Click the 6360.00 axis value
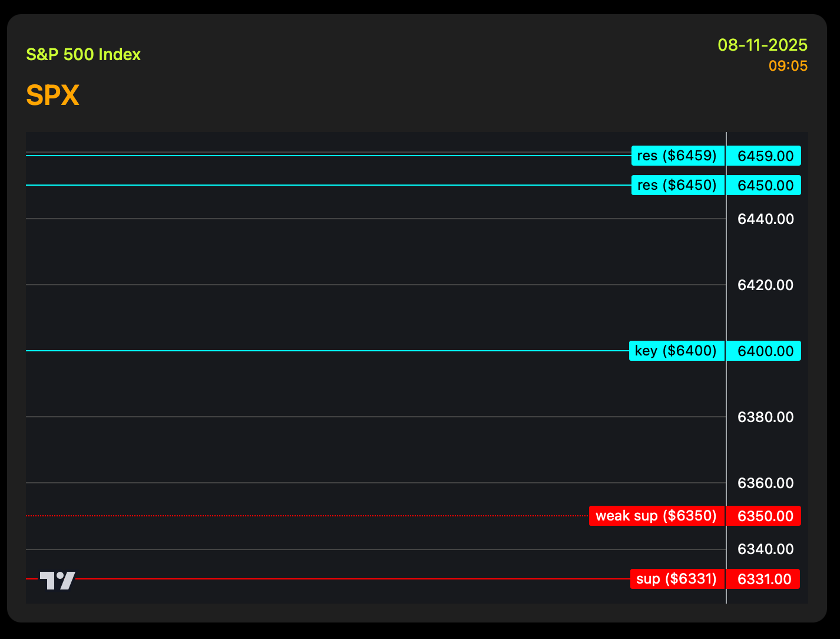This screenshot has height=639, width=840. point(766,483)
